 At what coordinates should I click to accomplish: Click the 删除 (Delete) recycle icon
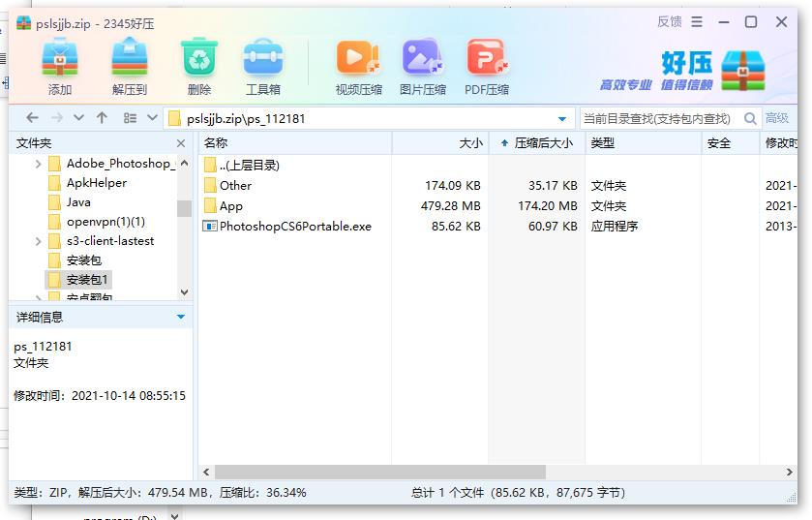(x=199, y=57)
